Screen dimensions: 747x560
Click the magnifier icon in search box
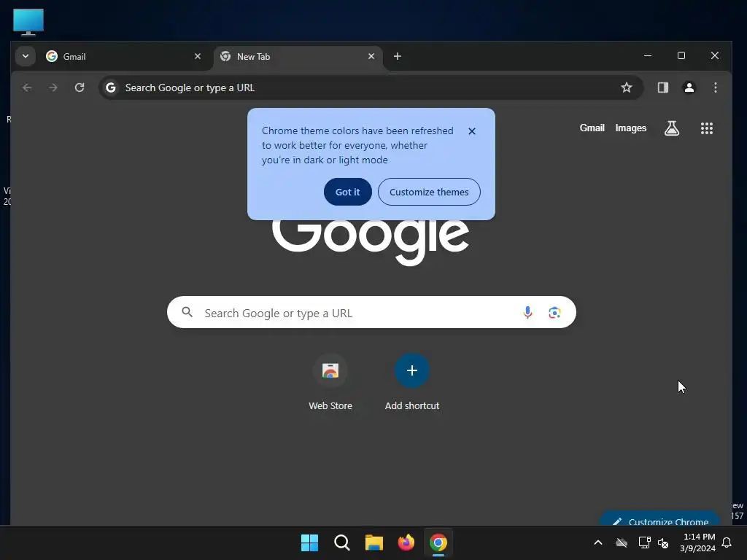[187, 312]
